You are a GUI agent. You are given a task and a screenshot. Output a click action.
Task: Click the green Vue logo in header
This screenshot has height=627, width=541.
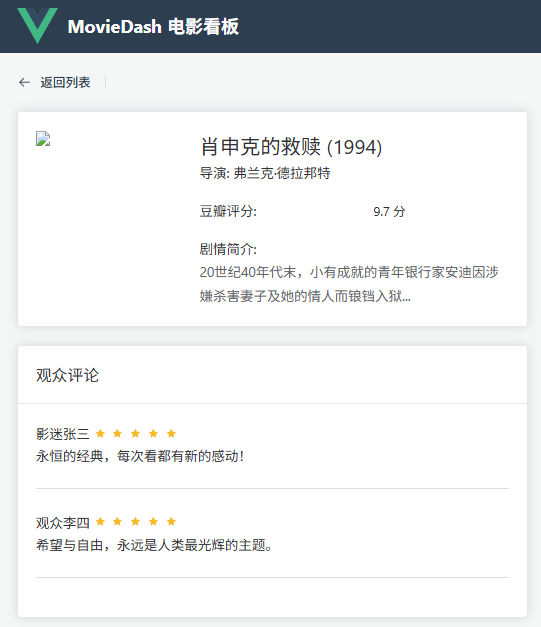pyautogui.click(x=37, y=26)
